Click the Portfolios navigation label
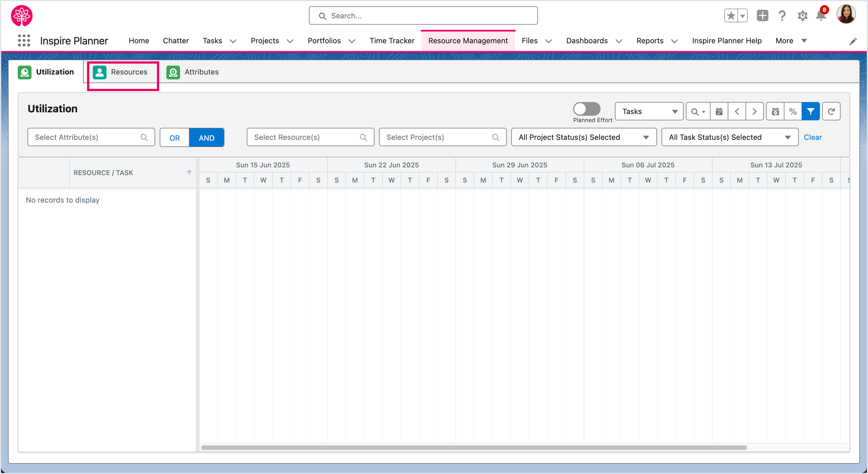Screen dimensions: 868x474 324,41
